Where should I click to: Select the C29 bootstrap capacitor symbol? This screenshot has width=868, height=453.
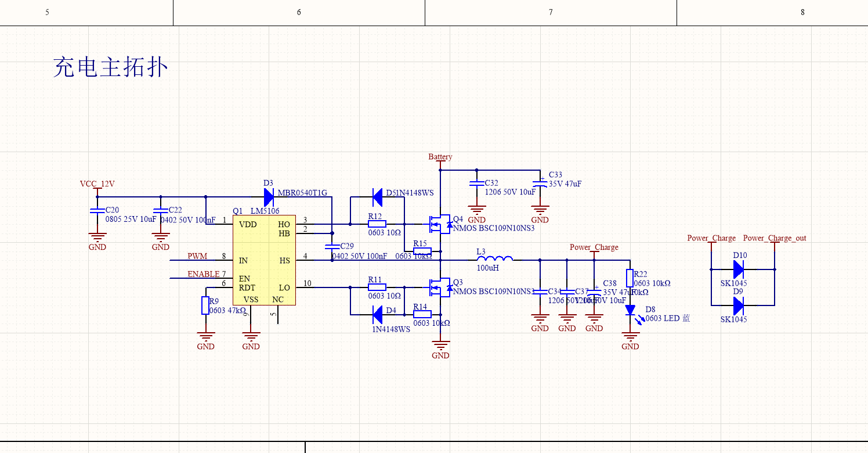tap(332, 247)
